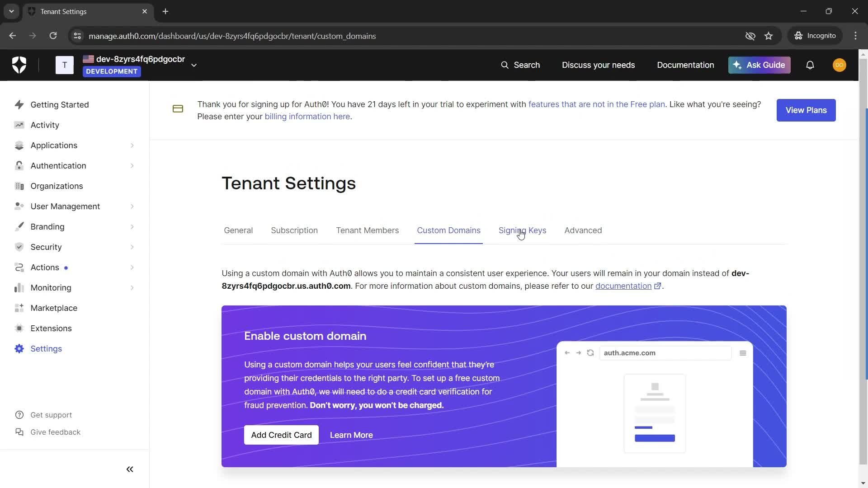
Task: Click the Extensions icon in sidebar
Action: (x=19, y=328)
